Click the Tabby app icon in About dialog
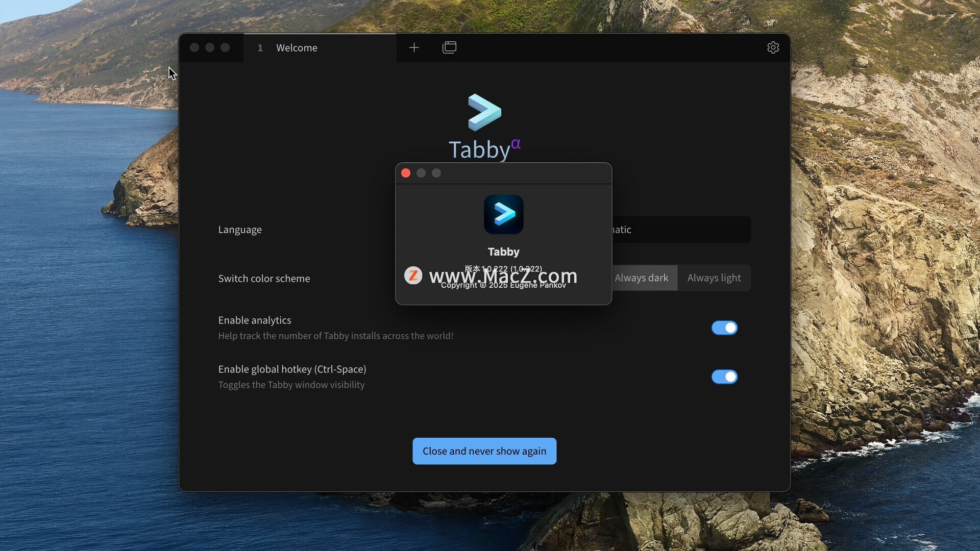Viewport: 980px width, 551px height. click(504, 214)
